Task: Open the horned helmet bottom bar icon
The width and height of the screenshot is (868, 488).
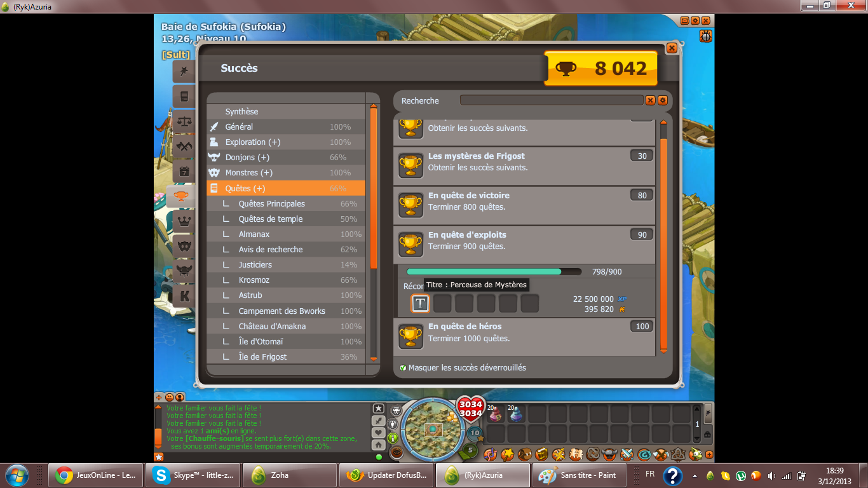Action: [x=610, y=455]
